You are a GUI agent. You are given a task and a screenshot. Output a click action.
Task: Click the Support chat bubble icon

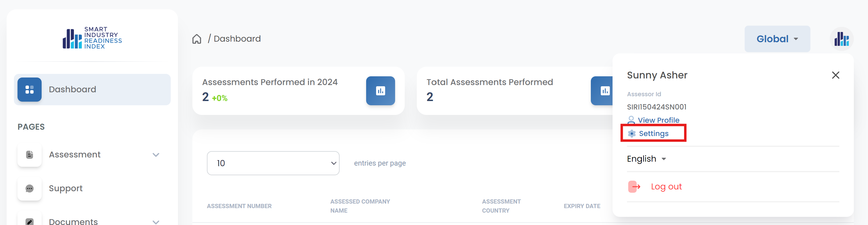pos(30,188)
